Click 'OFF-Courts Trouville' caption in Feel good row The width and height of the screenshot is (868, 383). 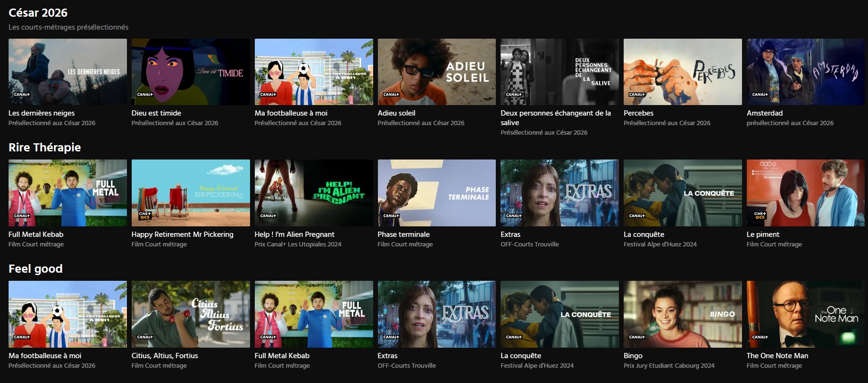(x=407, y=366)
